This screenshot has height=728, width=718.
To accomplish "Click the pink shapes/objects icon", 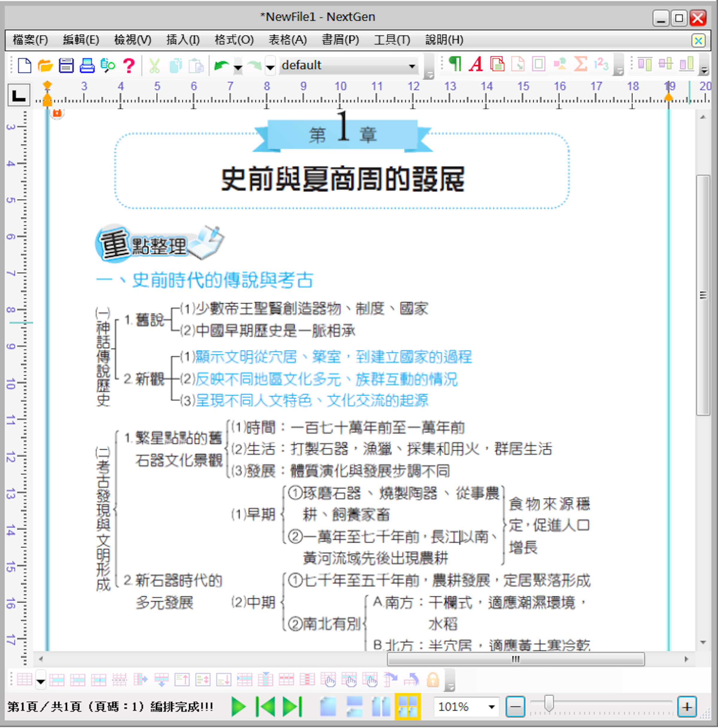I will pos(560,64).
